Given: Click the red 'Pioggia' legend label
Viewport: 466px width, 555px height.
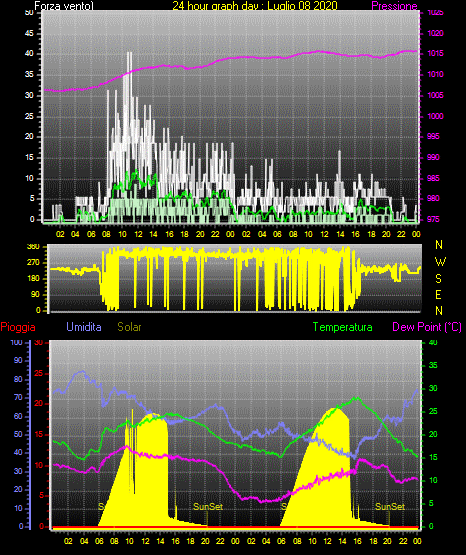Looking at the screenshot, I should 18,327.
